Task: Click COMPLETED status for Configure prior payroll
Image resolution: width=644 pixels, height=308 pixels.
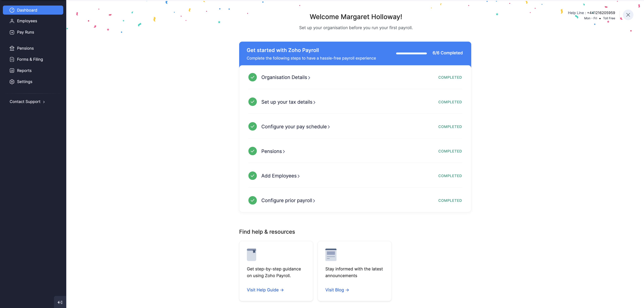Action: click(x=450, y=200)
